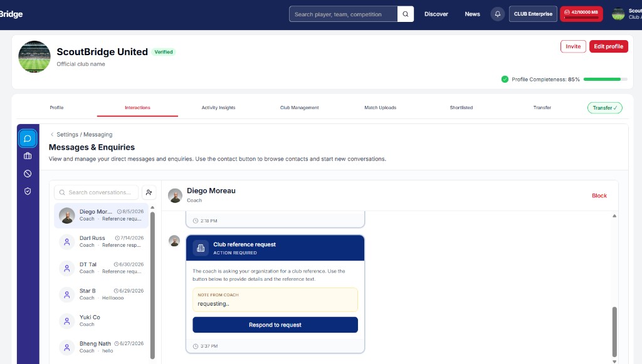Click the building icon on reference request card

point(201,248)
